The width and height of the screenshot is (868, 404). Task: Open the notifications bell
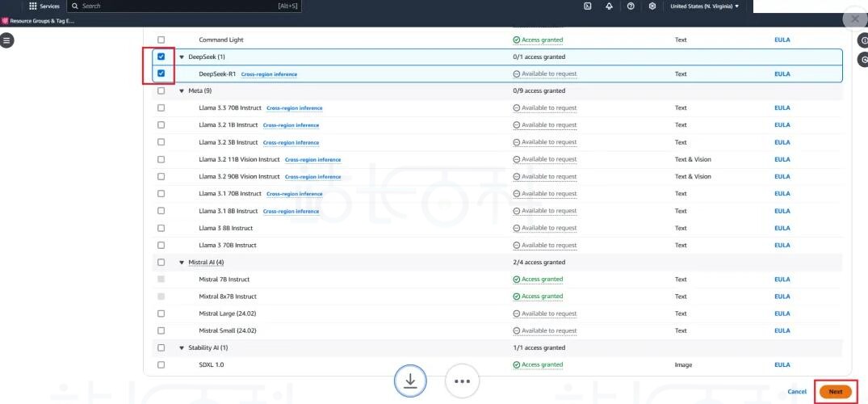pos(609,6)
